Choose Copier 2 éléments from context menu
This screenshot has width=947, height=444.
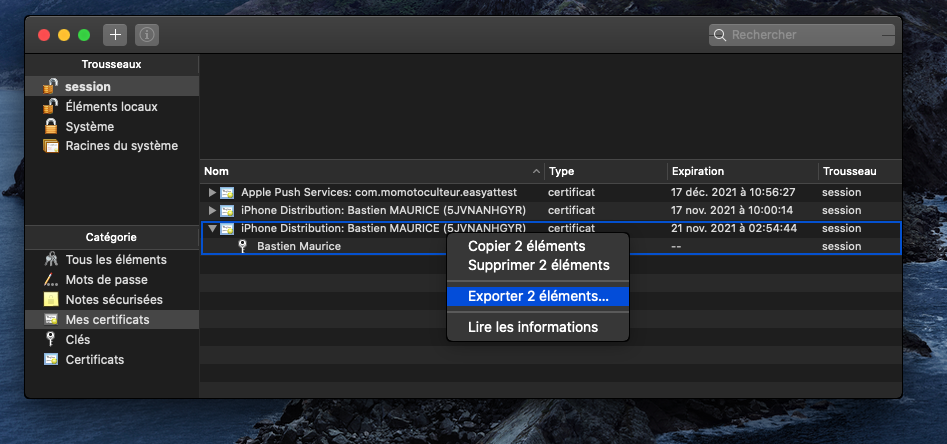(538, 246)
